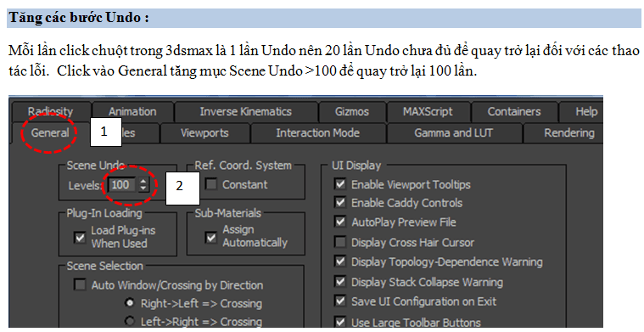The image size is (644, 332).
Task: Click the 'Ref. Coord. System' group label
Action: click(244, 166)
